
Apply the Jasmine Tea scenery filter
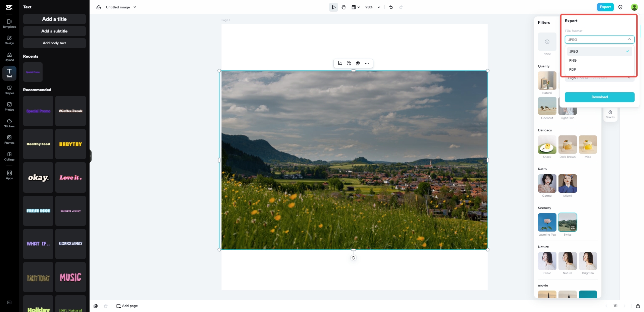[x=547, y=222]
